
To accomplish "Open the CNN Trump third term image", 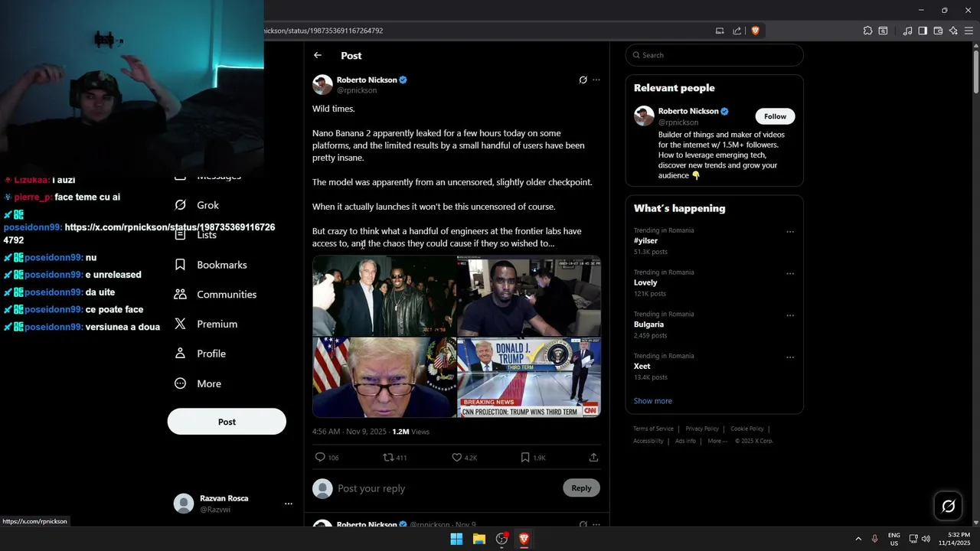I will 529,378.
